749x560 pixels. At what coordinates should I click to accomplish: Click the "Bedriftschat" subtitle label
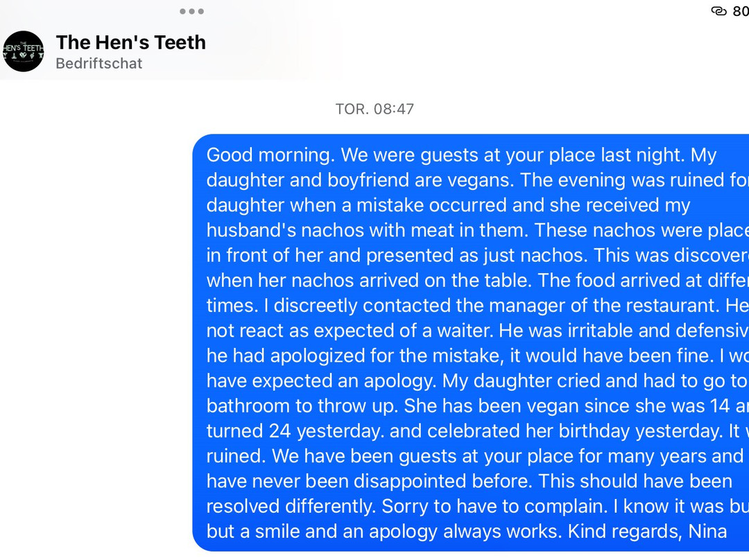click(x=98, y=63)
